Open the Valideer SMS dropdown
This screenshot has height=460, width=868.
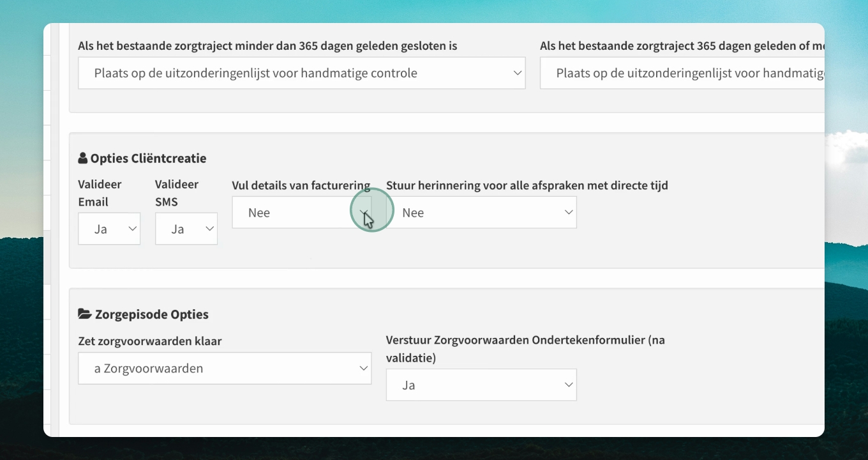186,229
